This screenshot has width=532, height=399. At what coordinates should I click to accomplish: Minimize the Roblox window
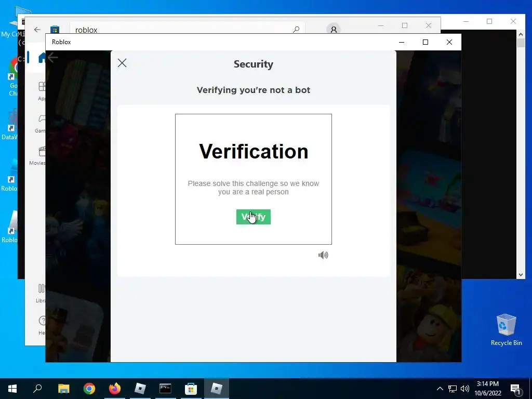pyautogui.click(x=402, y=42)
